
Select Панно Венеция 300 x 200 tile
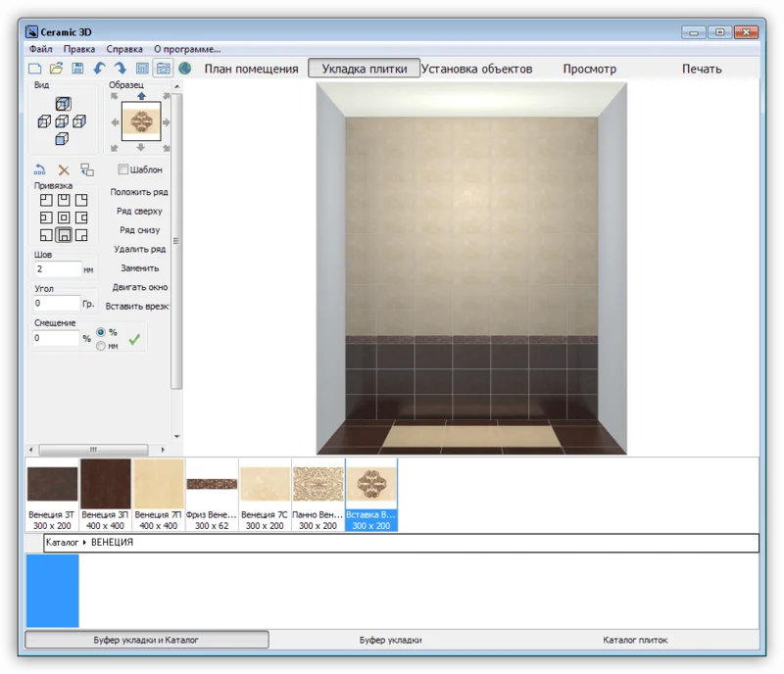pos(318,495)
